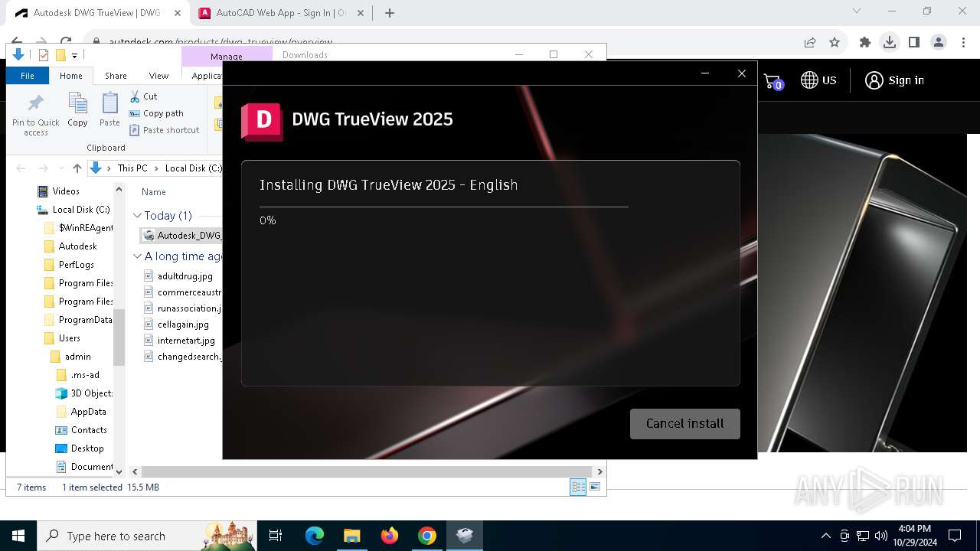
Task: Click the Paste shortcut button
Action: pos(164,130)
